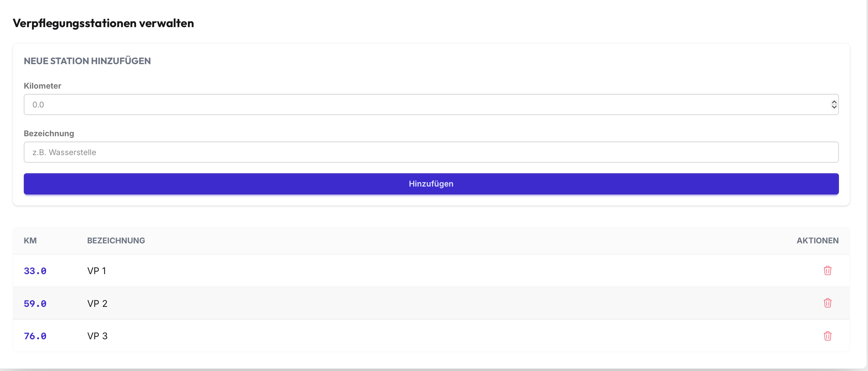Select the AKTIONEN column header
The image size is (868, 371).
818,240
